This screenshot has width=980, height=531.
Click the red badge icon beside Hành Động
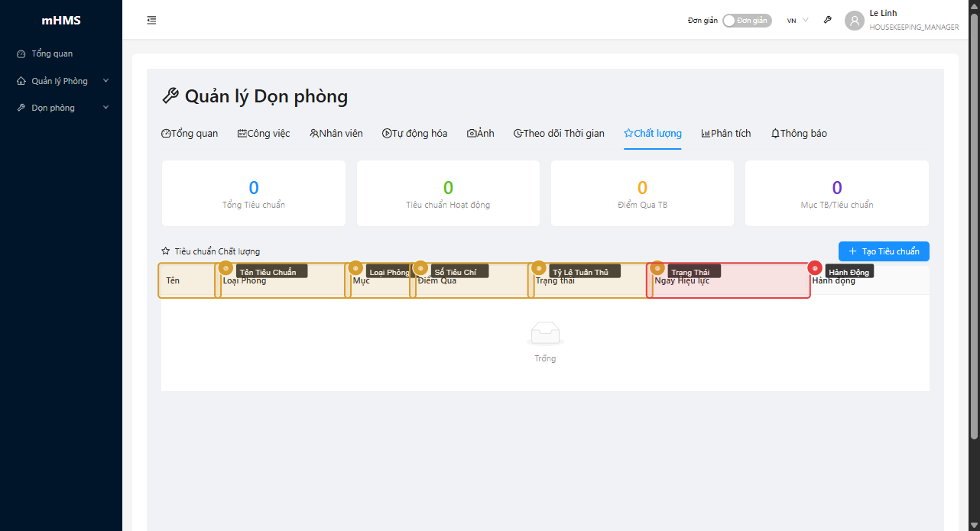815,268
